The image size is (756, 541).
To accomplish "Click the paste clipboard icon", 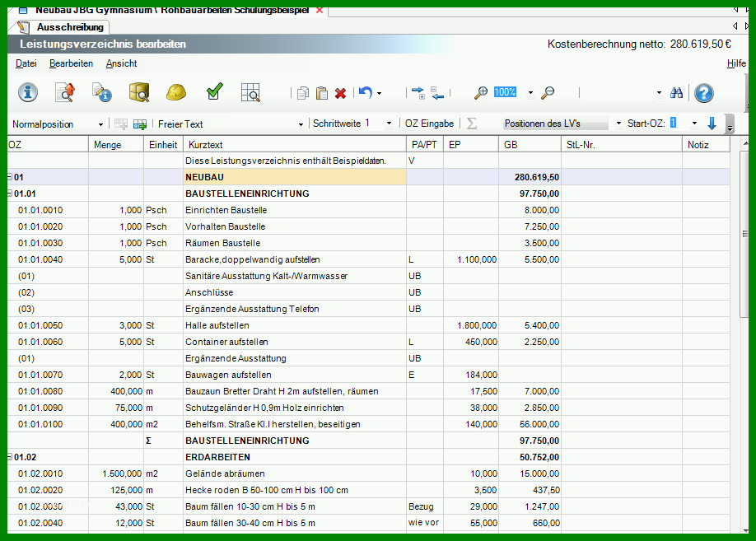I will click(x=322, y=92).
